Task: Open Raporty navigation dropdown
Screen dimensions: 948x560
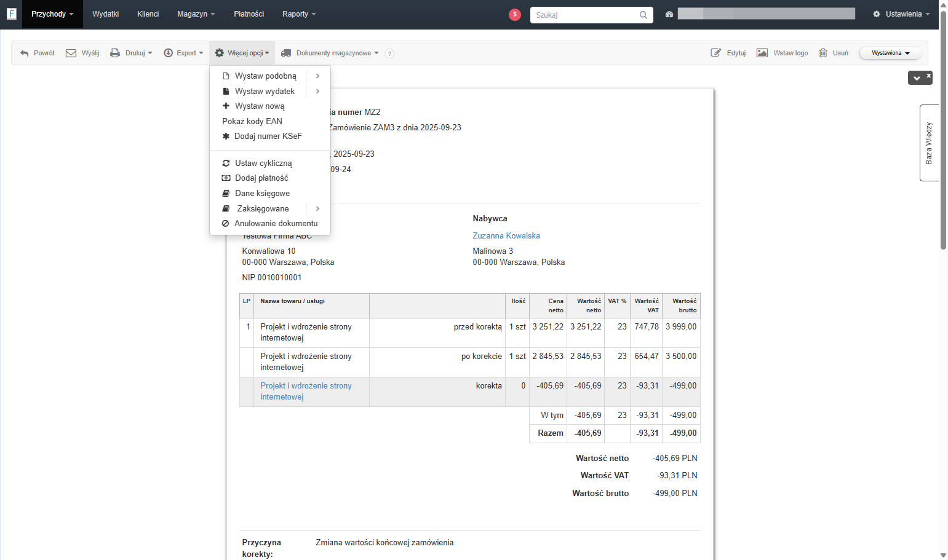Action: point(299,14)
